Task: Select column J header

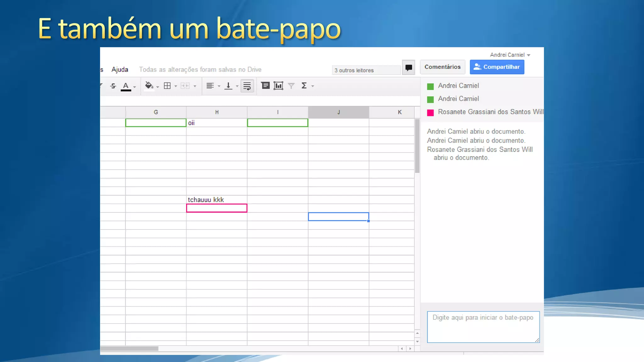Action: 338,112
